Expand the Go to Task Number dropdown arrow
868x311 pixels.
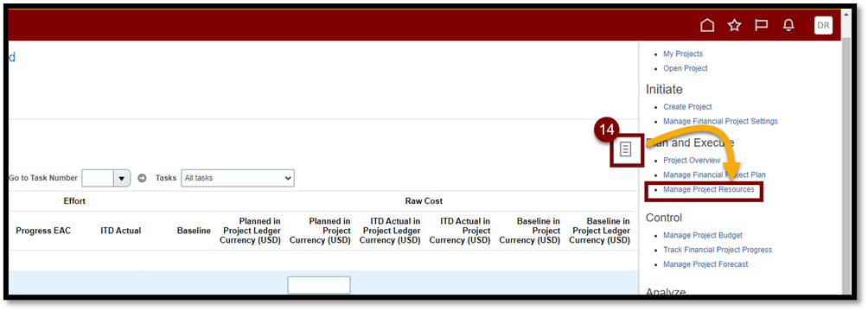coord(121,178)
